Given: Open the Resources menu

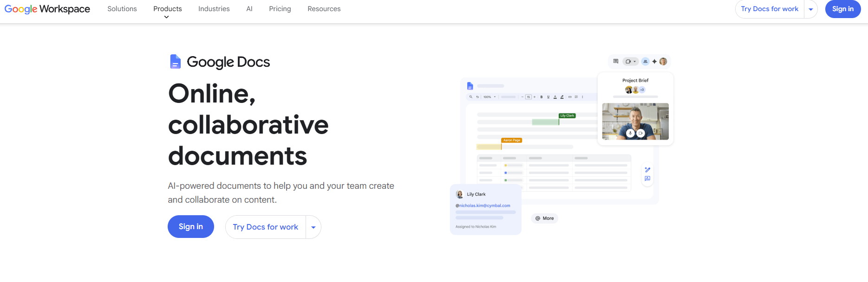Looking at the screenshot, I should coord(324,9).
